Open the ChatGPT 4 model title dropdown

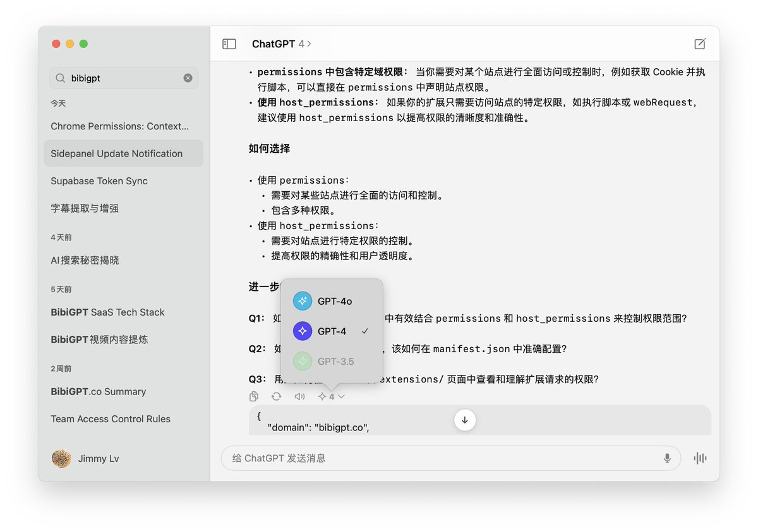(x=282, y=44)
